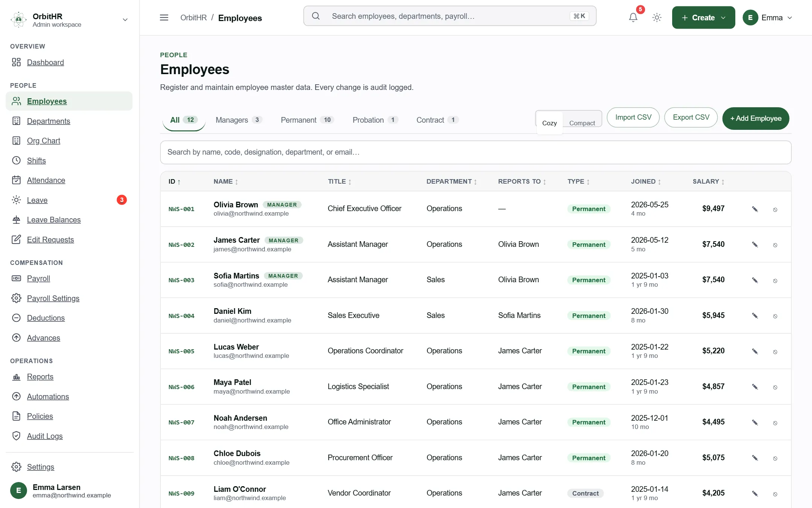Click the hamburger menu icon
812x508 pixels.
coord(164,17)
